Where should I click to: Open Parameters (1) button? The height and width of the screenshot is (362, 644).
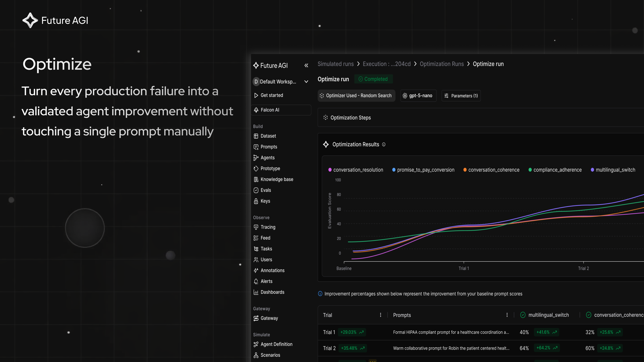461,96
